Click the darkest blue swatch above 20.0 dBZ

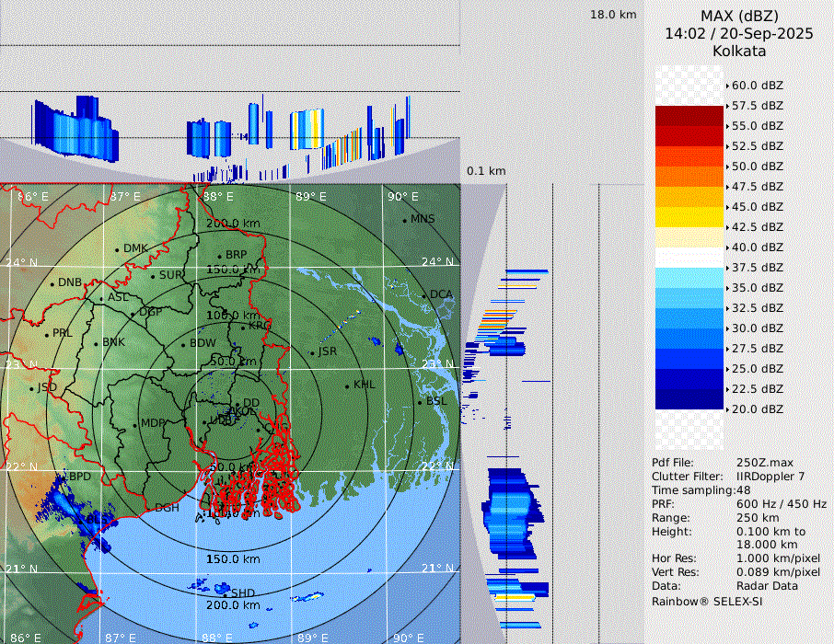pyautogui.click(x=689, y=399)
